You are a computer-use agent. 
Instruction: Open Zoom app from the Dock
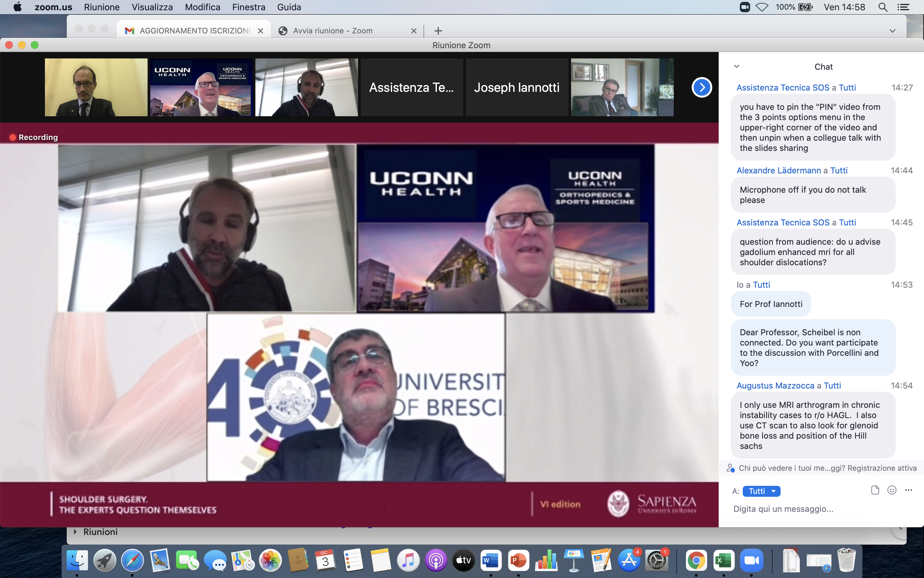click(x=751, y=561)
